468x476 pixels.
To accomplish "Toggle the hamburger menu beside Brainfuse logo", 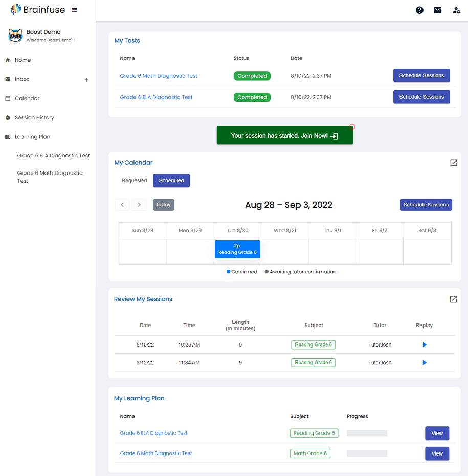I will click(75, 10).
